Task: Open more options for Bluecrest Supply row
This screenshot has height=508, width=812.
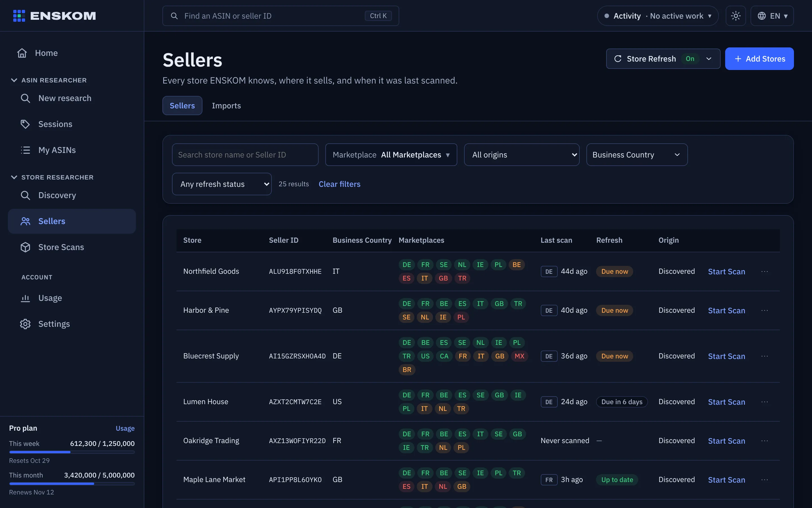Action: tap(765, 356)
